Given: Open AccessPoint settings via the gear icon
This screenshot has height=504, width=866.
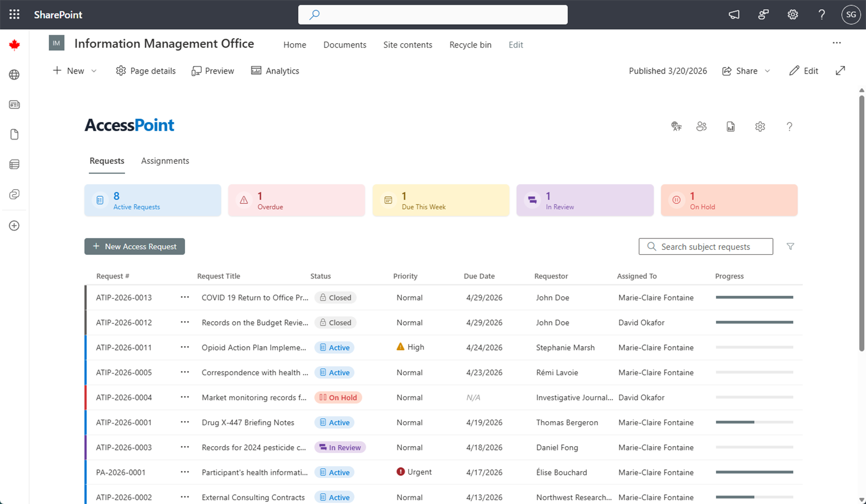Looking at the screenshot, I should coord(759,126).
